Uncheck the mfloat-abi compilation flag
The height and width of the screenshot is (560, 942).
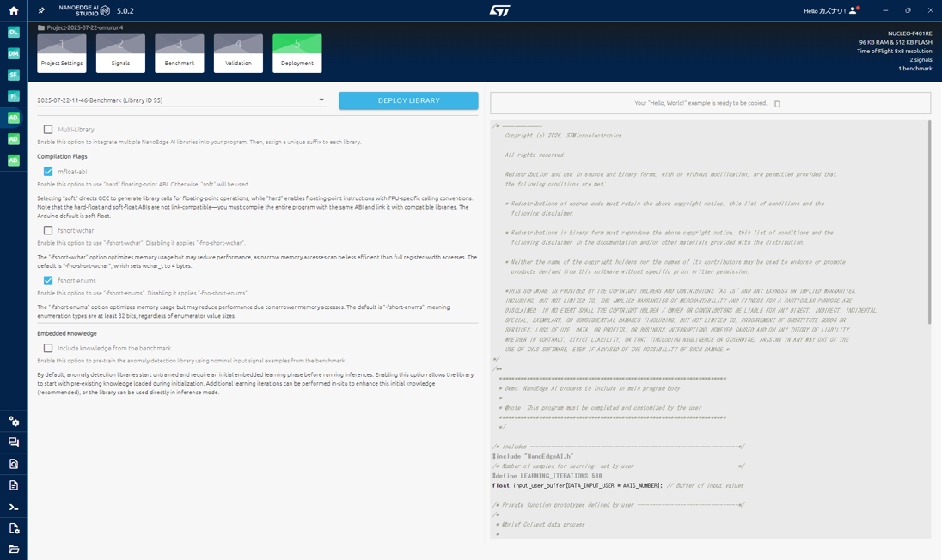[48, 172]
